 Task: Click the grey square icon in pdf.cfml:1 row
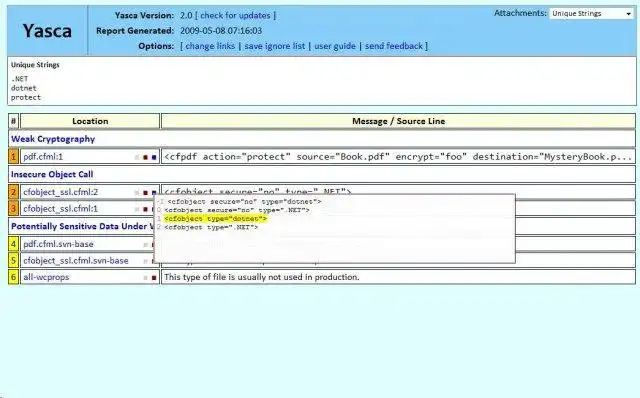pyautogui.click(x=137, y=157)
